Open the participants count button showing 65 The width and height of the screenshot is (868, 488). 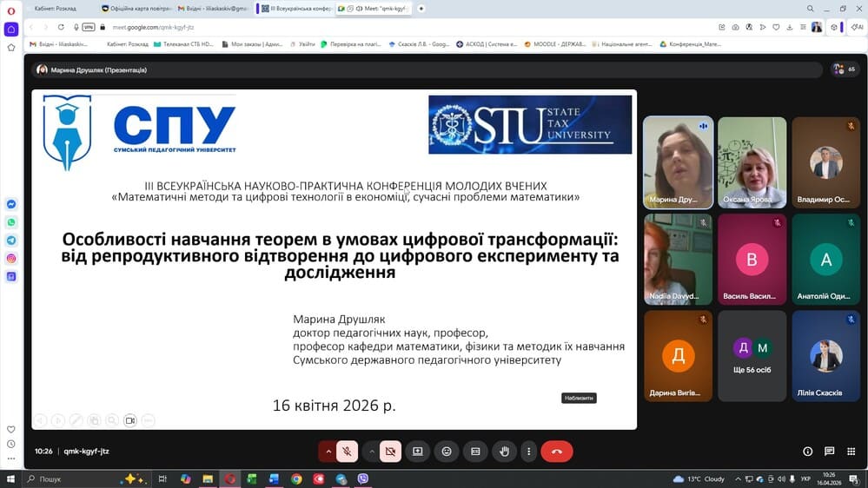(845, 69)
